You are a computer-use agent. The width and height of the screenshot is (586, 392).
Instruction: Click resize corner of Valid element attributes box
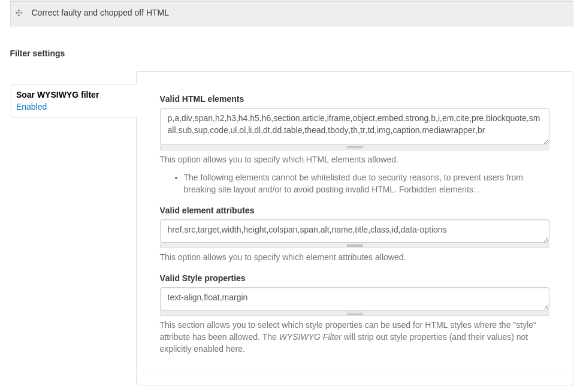point(546,239)
